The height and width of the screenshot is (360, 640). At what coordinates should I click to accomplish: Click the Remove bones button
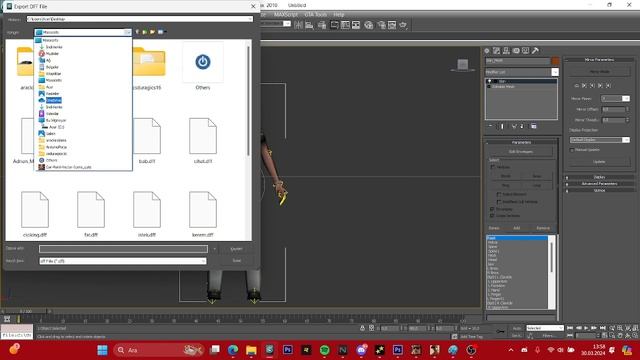[543, 228]
